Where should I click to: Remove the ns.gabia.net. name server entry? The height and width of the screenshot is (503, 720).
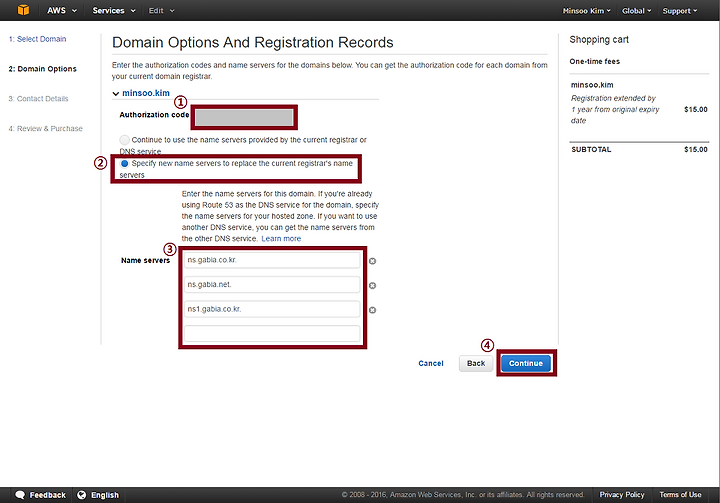372,286
